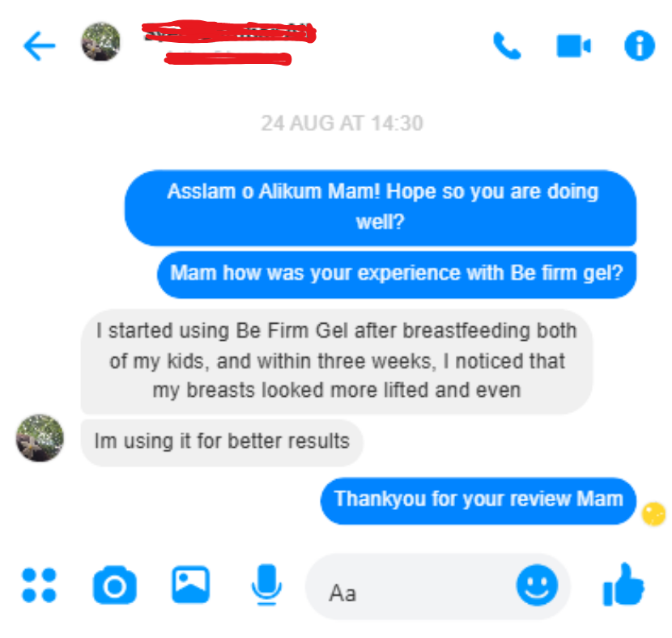Open the camera to take photo
This screenshot has width=672, height=638.
[x=114, y=585]
